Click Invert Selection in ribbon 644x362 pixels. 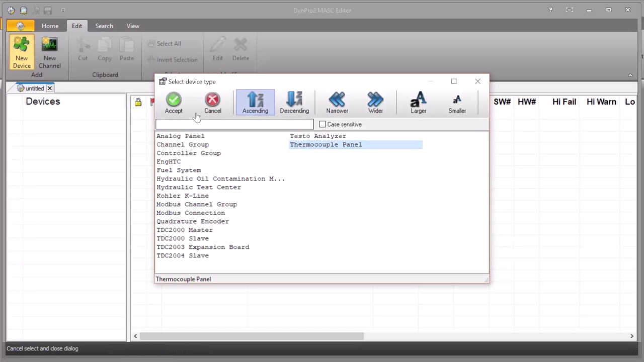click(x=173, y=59)
